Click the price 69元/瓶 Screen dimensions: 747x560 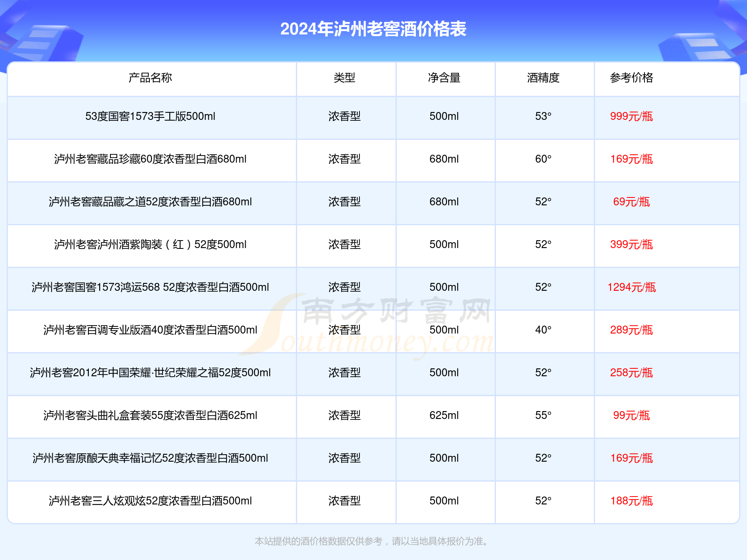pyautogui.click(x=632, y=202)
